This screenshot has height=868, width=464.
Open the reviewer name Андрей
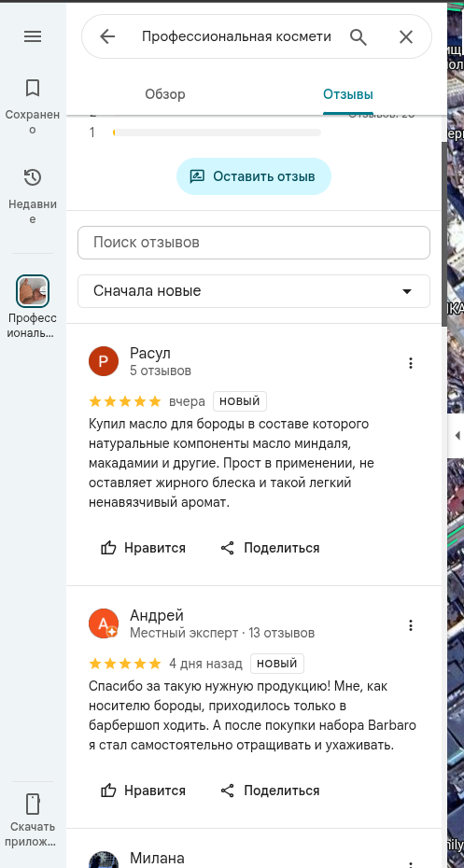(157, 615)
